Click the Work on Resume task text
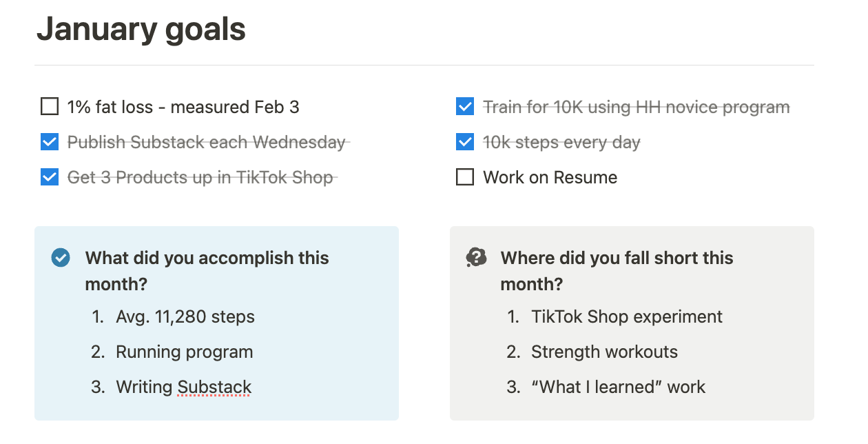The image size is (868, 444). tap(550, 177)
